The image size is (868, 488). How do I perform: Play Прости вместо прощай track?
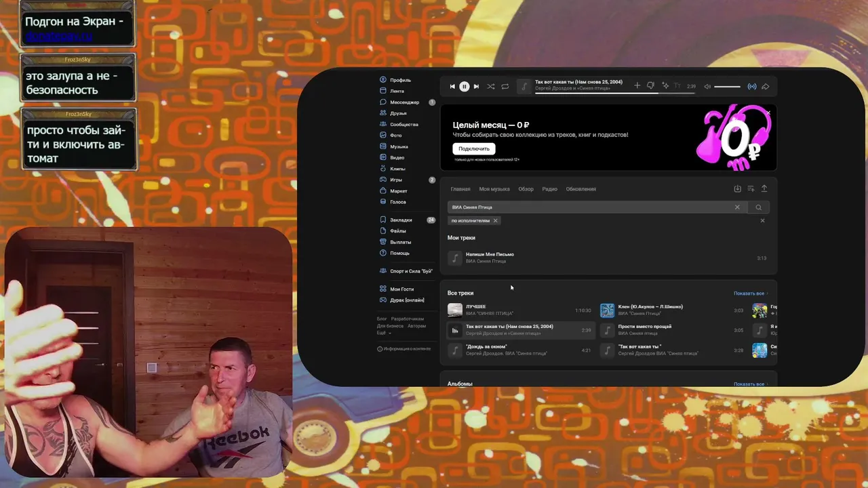tap(672, 330)
